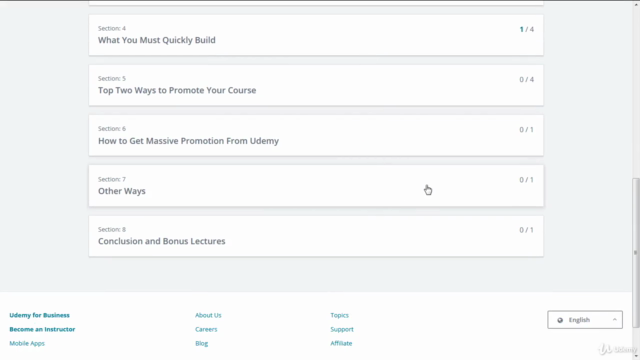
Task: Click the scrollbar up arrow
Action: click(636, 4)
